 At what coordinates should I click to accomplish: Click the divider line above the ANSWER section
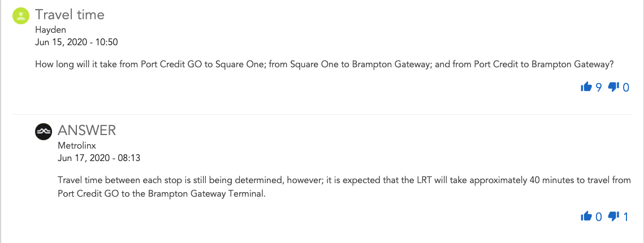pyautogui.click(x=334, y=115)
